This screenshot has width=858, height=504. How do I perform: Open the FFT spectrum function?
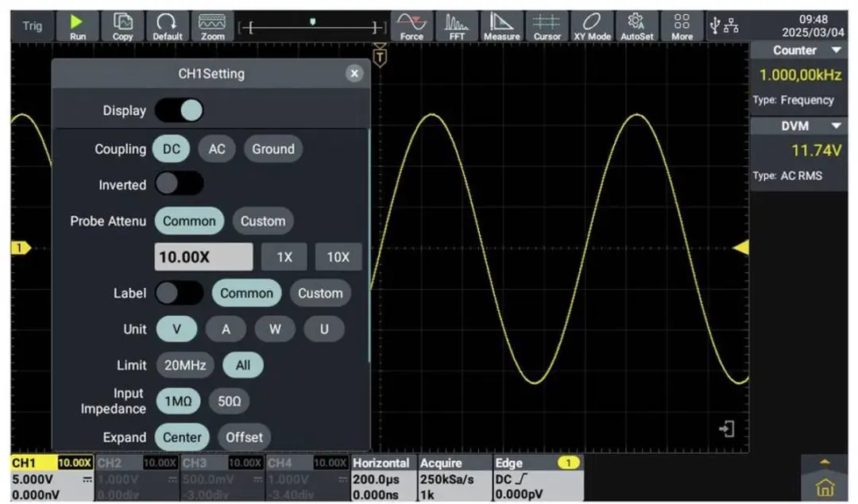[x=457, y=26]
